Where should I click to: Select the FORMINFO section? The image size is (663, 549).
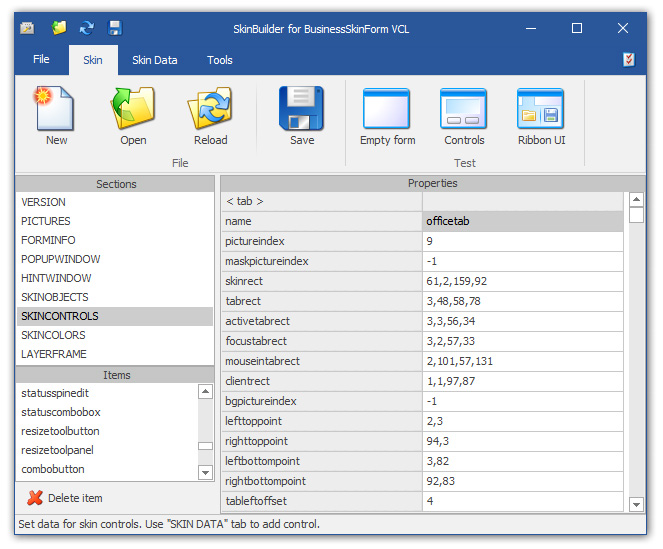tap(115, 240)
